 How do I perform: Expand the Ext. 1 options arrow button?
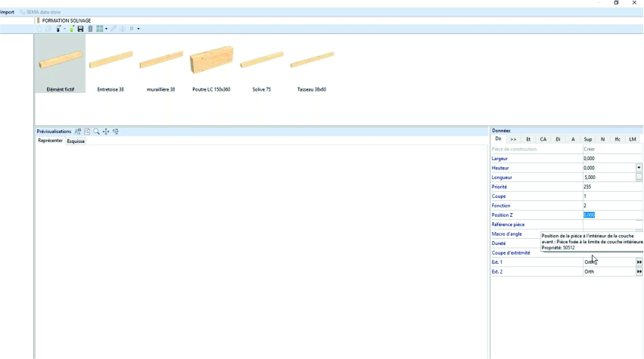click(x=639, y=262)
